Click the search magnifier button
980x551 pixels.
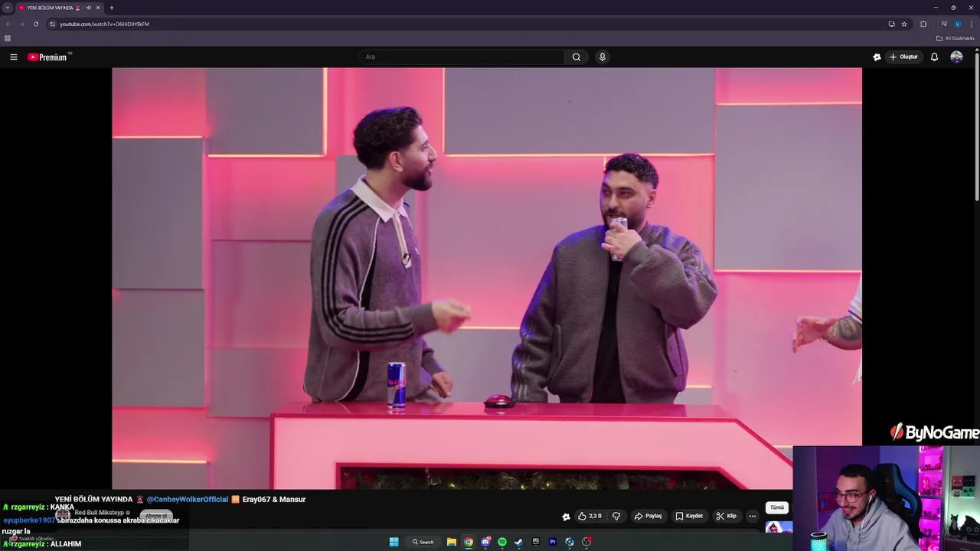coord(577,57)
